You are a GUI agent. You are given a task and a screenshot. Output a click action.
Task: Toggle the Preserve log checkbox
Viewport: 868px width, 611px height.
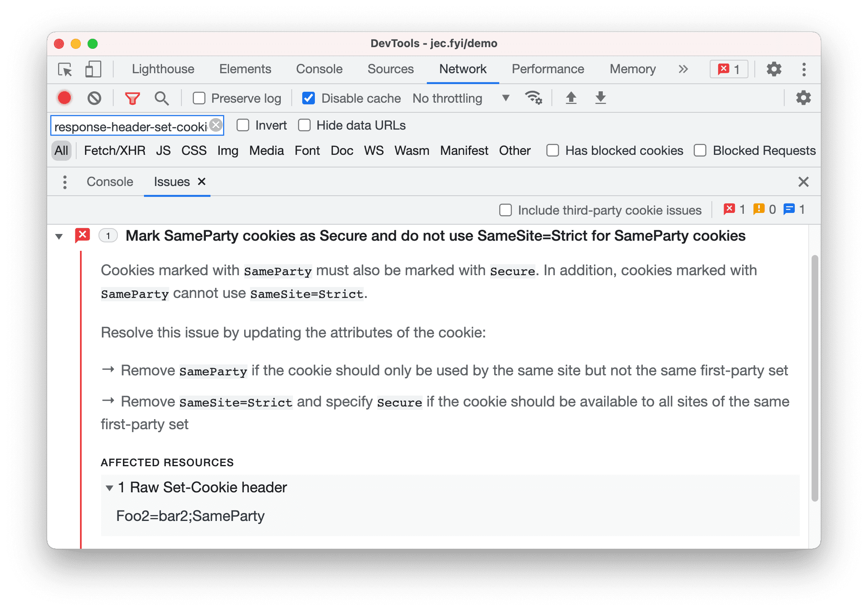[x=198, y=98]
